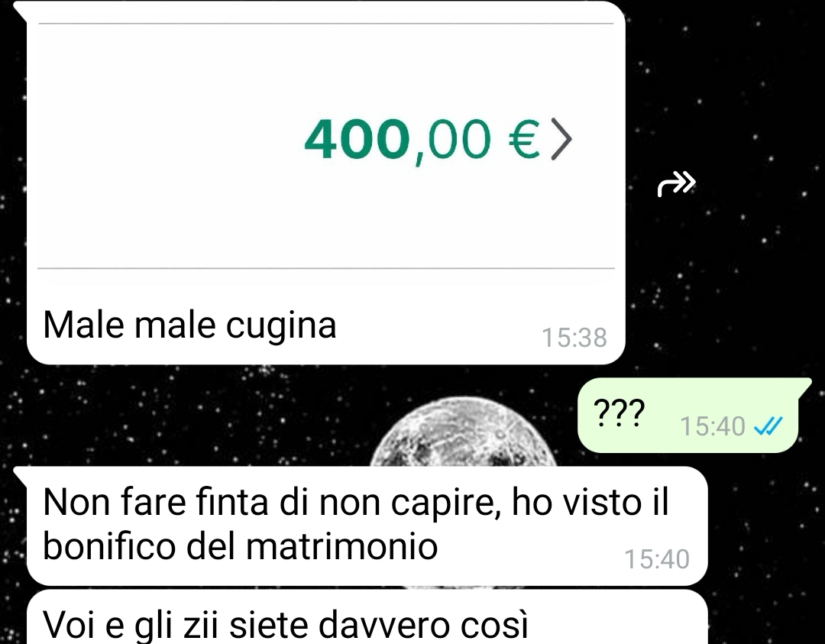Click the 15:38 timestamp on image message
The width and height of the screenshot is (825, 644).
tap(574, 337)
